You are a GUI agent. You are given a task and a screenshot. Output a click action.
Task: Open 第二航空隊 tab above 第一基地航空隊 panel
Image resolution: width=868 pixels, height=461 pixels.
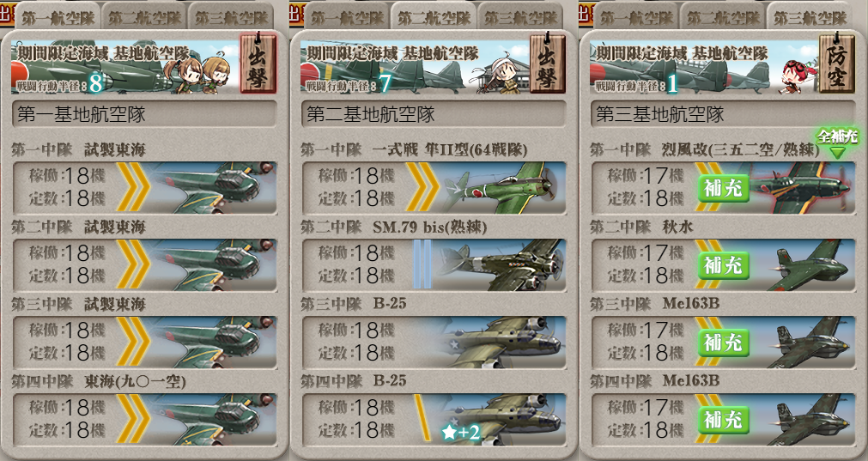click(x=144, y=18)
